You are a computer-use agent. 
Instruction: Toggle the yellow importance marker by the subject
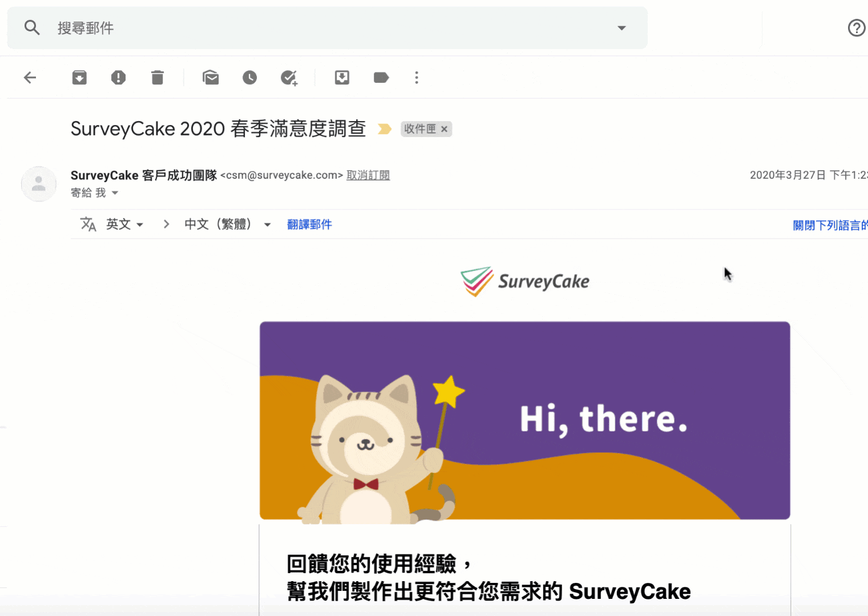coord(385,129)
